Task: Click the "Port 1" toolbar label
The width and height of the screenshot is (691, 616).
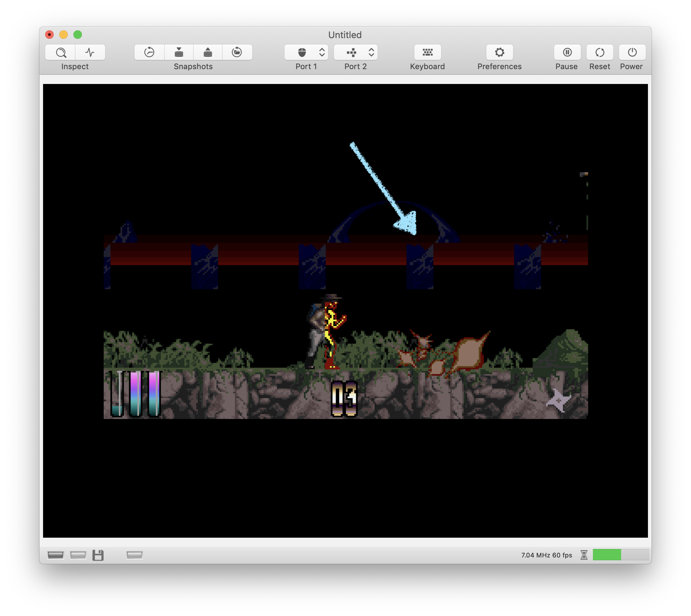Action: tap(306, 66)
